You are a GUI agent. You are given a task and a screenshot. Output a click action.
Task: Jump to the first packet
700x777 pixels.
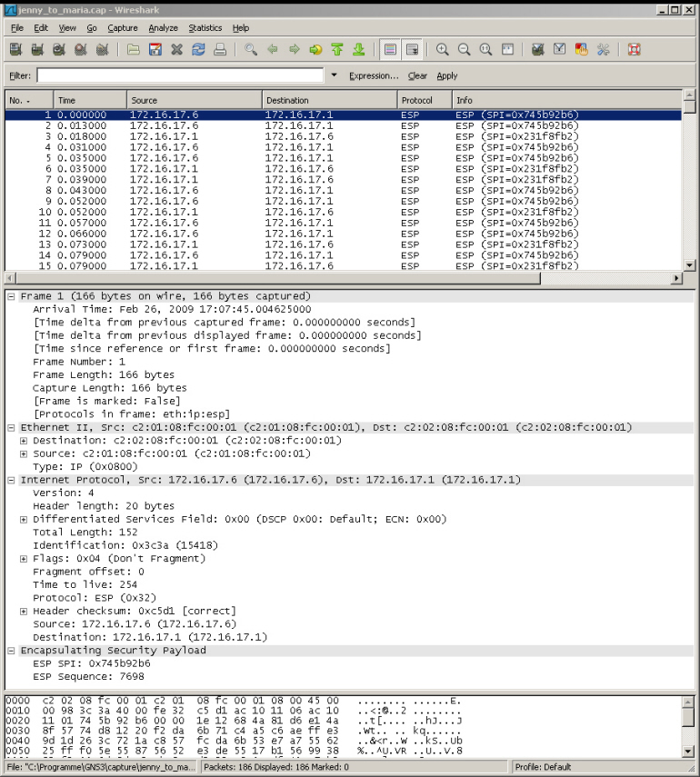pos(337,49)
